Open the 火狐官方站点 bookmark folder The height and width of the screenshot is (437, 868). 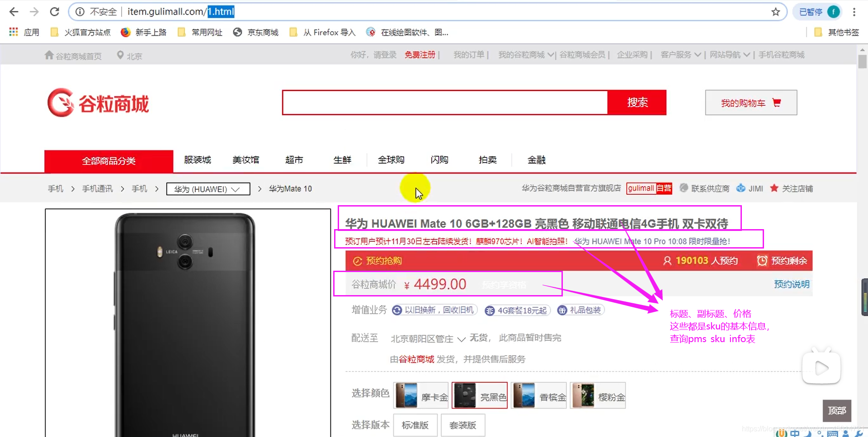click(80, 32)
